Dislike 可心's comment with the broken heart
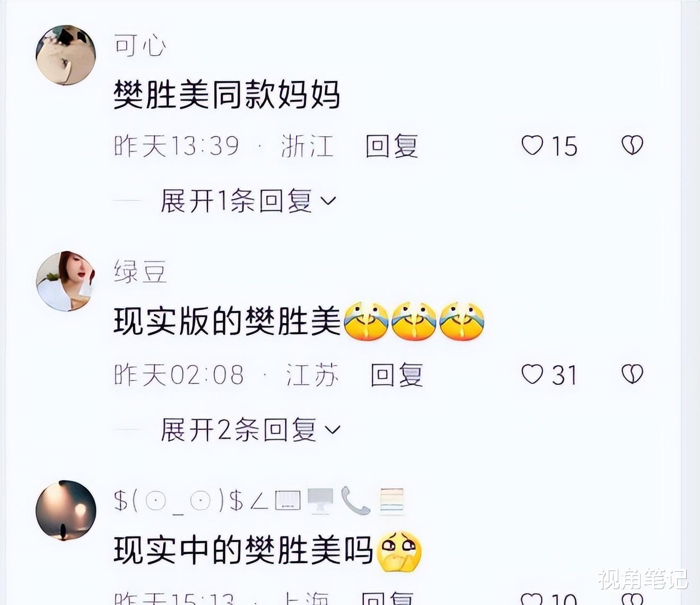The width and height of the screenshot is (700, 605). [632, 145]
